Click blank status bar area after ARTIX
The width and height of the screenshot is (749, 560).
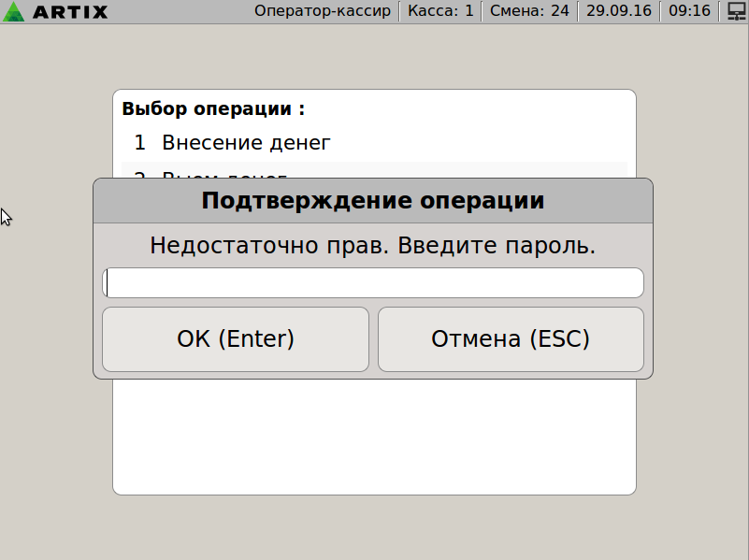[x=181, y=11]
